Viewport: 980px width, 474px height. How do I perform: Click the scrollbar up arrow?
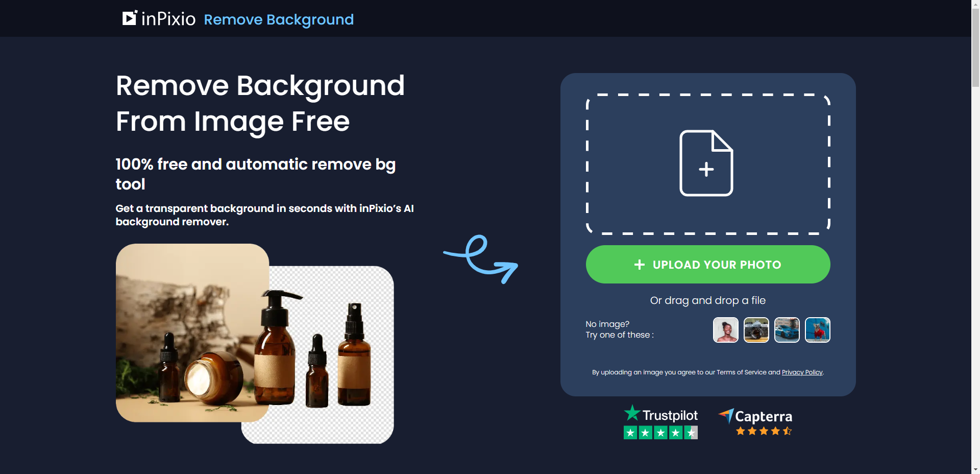click(975, 4)
